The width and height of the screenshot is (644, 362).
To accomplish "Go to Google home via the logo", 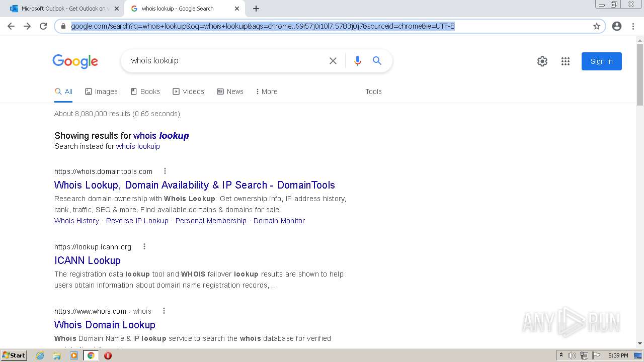I will click(75, 61).
